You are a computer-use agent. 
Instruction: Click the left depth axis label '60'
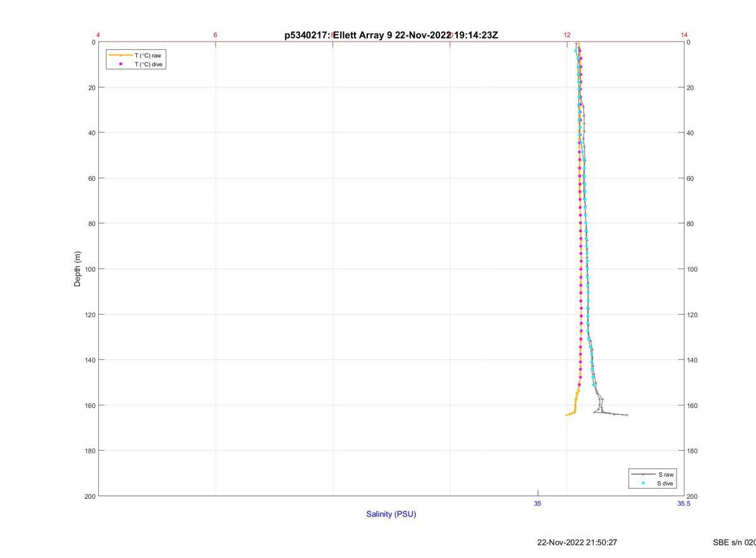tap(91, 178)
